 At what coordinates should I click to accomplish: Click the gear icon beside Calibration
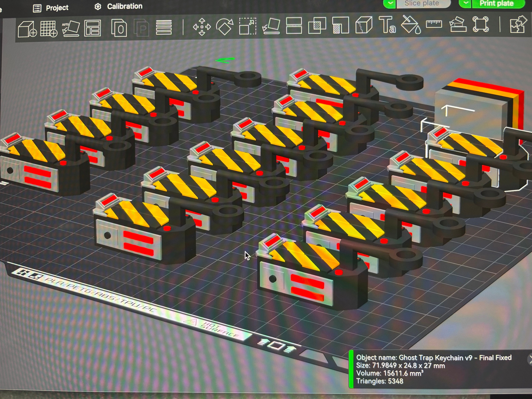(x=98, y=7)
